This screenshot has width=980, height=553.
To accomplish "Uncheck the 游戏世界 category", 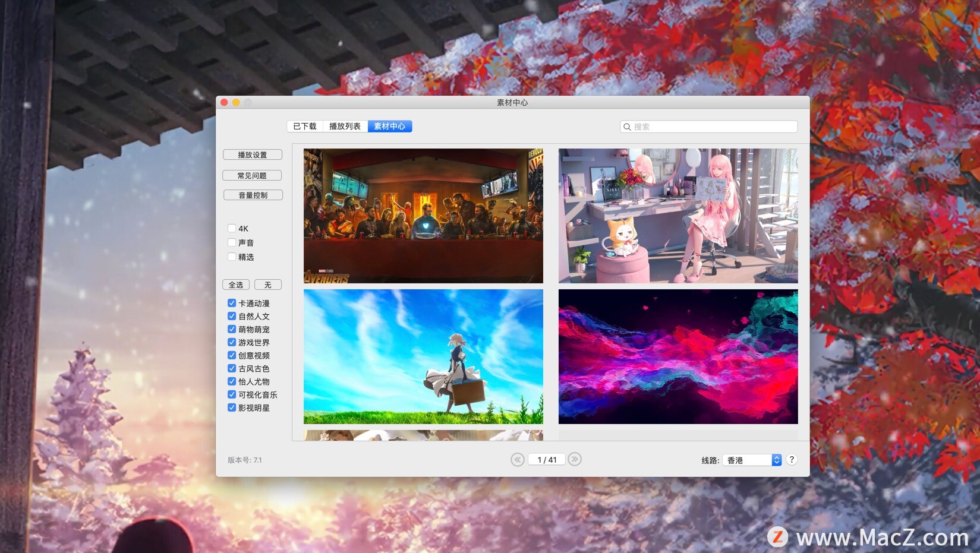I will click(x=232, y=342).
